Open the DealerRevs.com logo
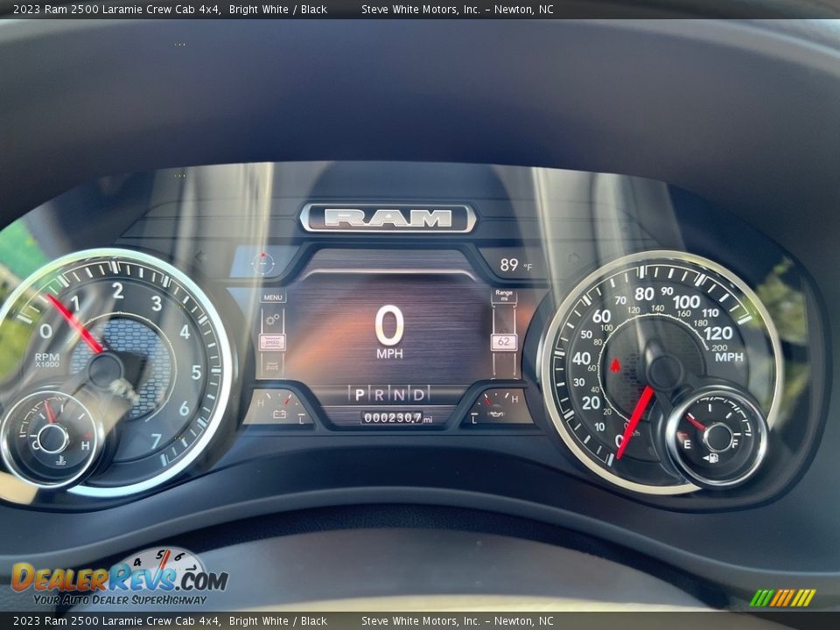840x630 pixels. click(120, 577)
